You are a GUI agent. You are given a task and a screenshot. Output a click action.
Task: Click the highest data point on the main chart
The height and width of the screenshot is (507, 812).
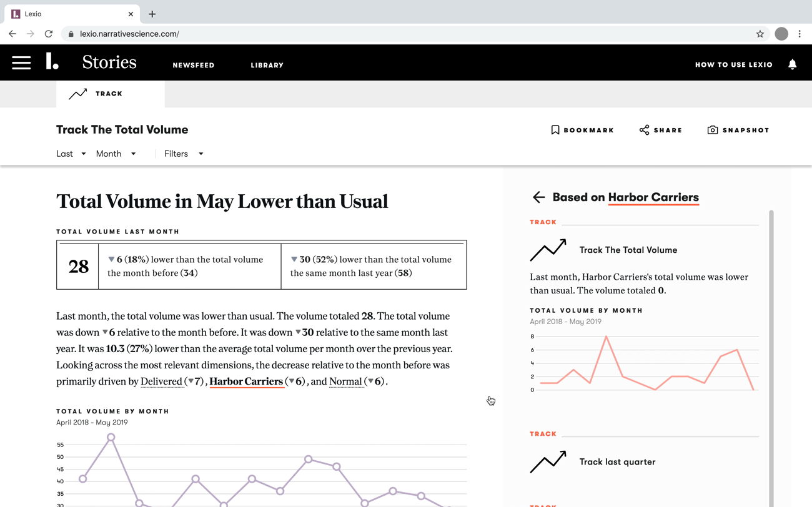[111, 438]
